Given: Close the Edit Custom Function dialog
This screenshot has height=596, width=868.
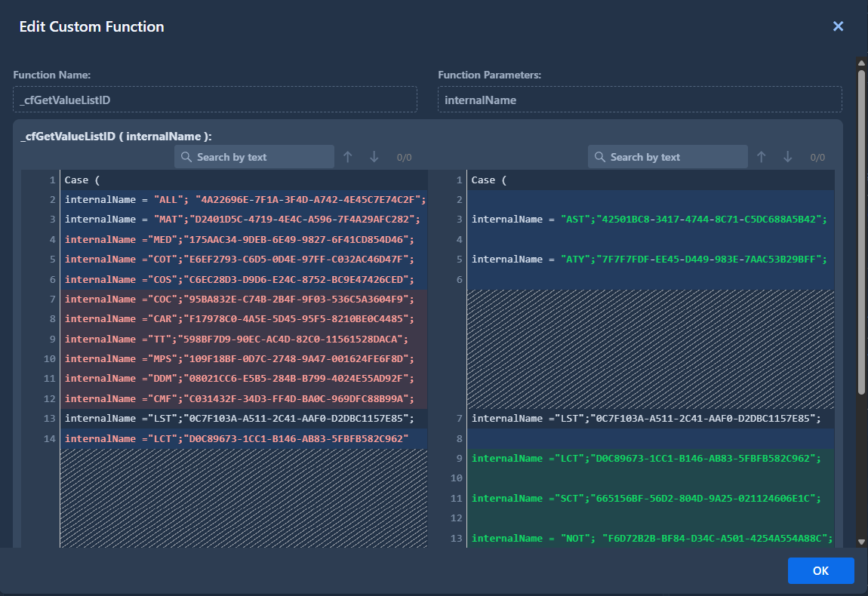Looking at the screenshot, I should click(x=838, y=26).
